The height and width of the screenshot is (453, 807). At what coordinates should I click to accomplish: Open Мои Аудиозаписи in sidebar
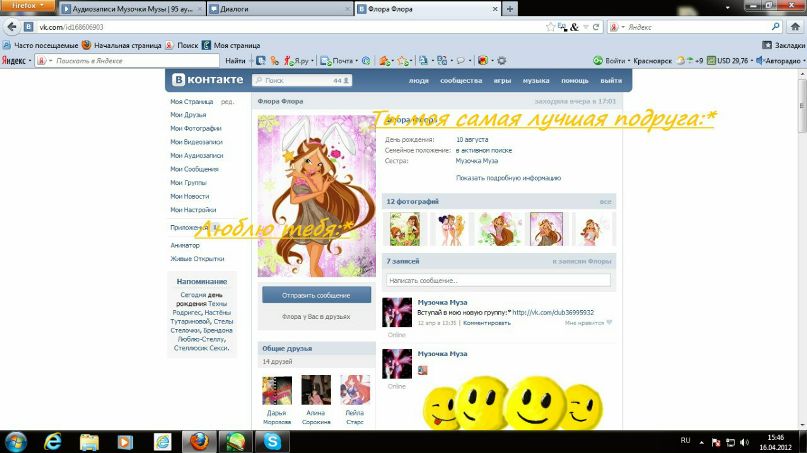pyautogui.click(x=197, y=155)
